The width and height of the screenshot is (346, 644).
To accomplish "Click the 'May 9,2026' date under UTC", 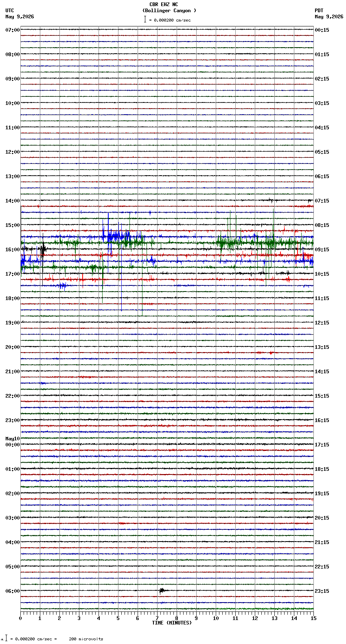I will click(20, 17).
